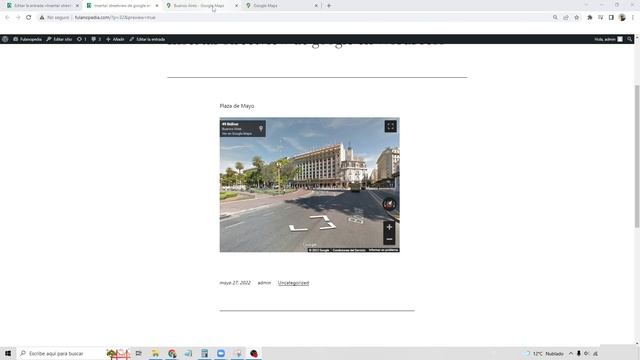Close the first 'Editar la entrada' tab
The image size is (640, 360).
tap(77, 6)
